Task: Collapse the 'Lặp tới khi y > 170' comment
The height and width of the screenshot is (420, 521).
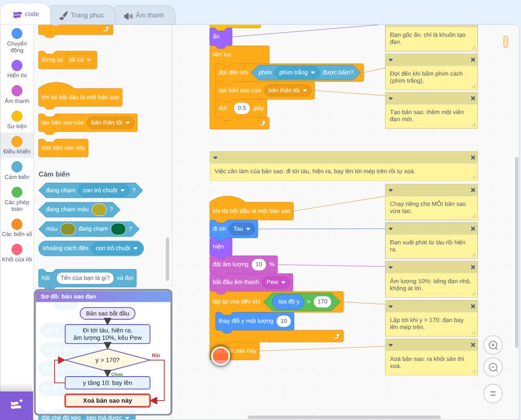Action: coord(391,306)
